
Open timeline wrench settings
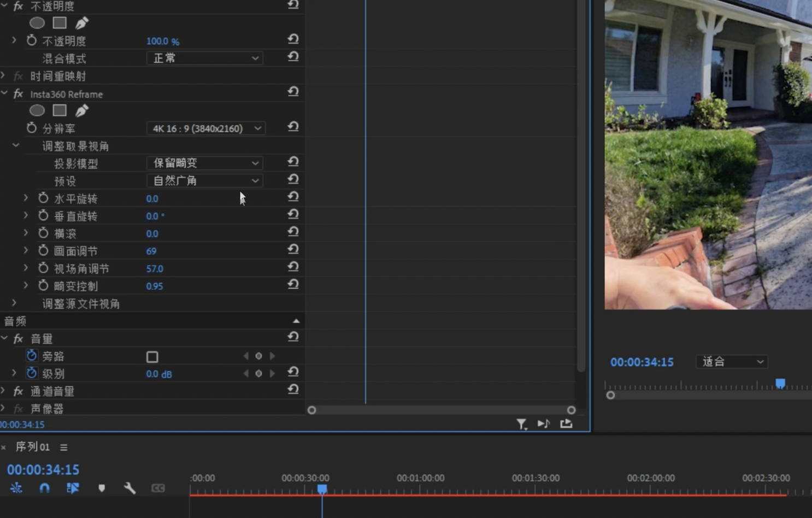click(x=130, y=488)
